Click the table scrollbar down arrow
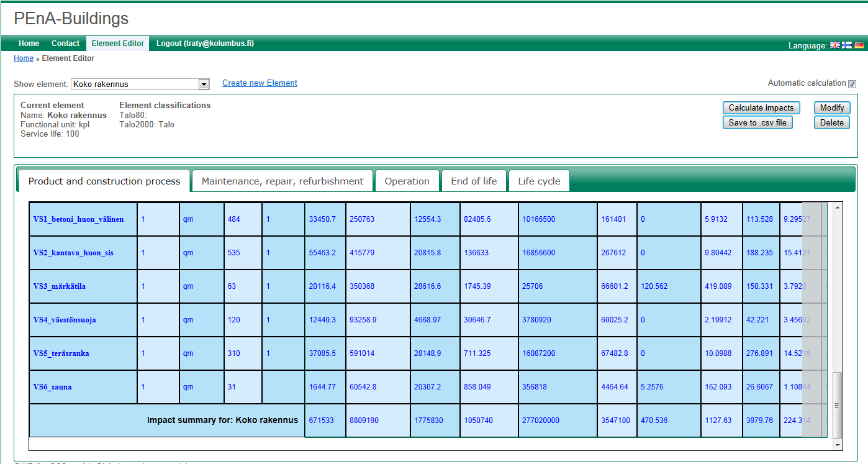This screenshot has height=464, width=868. coord(838,445)
